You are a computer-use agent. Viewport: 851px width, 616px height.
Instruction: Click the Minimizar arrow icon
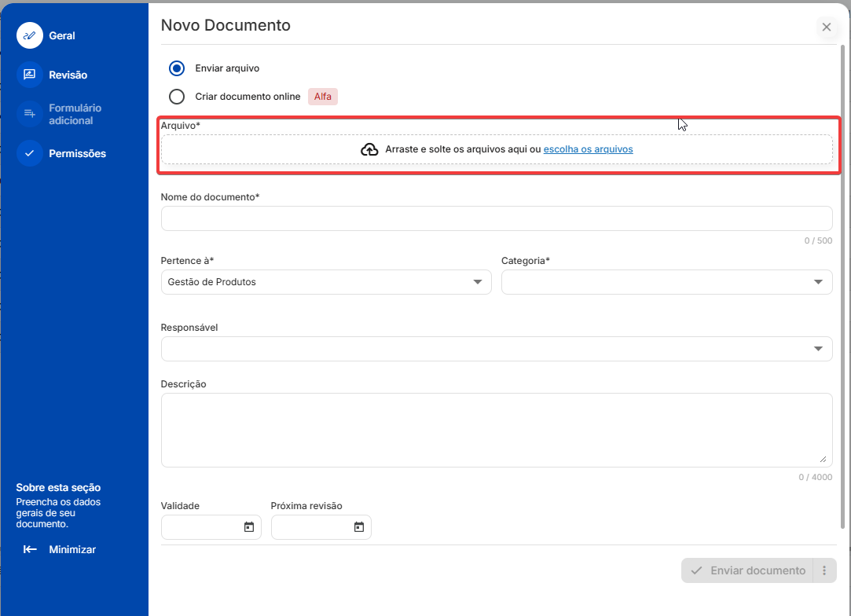(x=30, y=549)
